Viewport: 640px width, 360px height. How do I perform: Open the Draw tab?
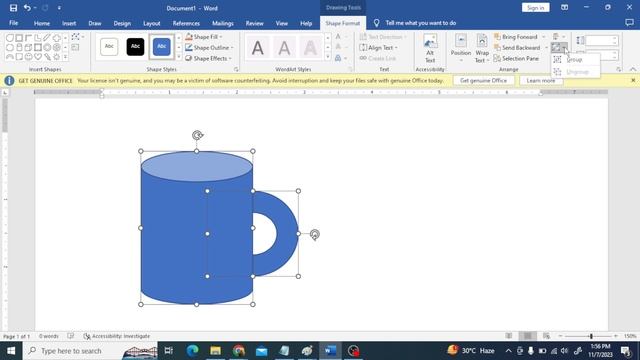tap(95, 23)
